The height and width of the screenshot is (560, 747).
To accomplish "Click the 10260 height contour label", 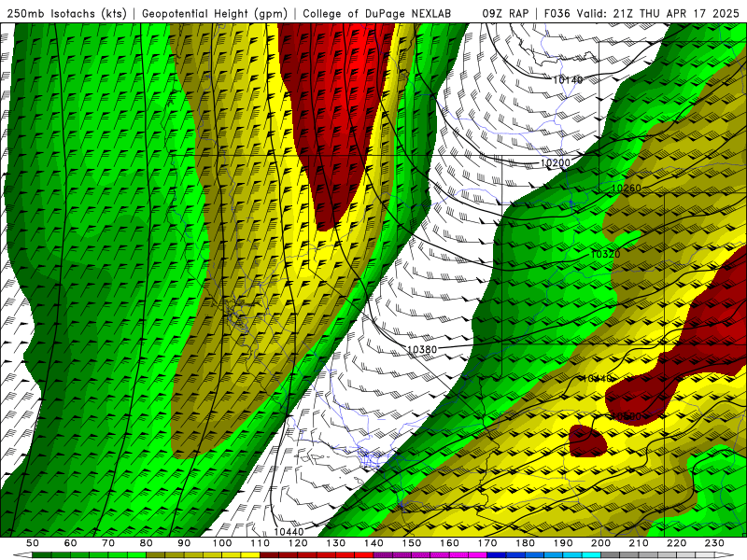I will (x=626, y=189).
